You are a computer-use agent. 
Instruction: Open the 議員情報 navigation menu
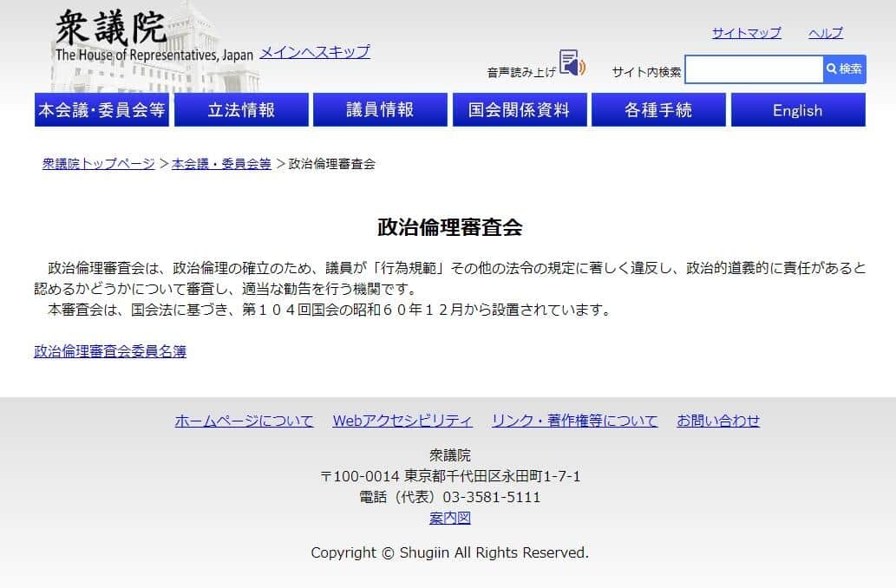tap(380, 109)
